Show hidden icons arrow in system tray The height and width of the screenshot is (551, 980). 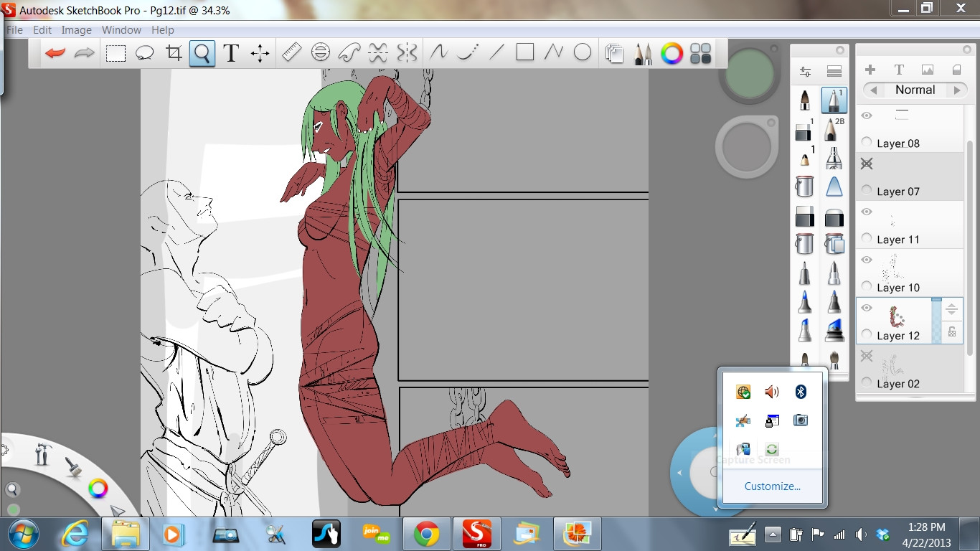[x=773, y=534]
